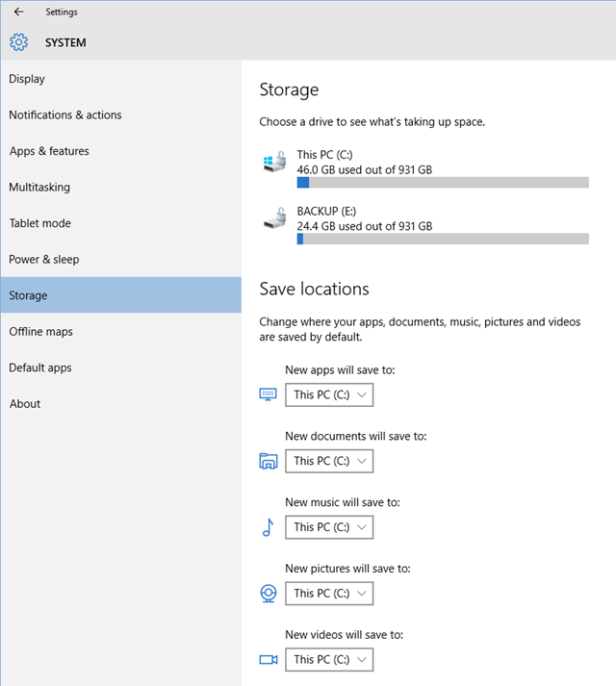Click the pictures webcam icon
616x686 pixels.
pyautogui.click(x=268, y=594)
